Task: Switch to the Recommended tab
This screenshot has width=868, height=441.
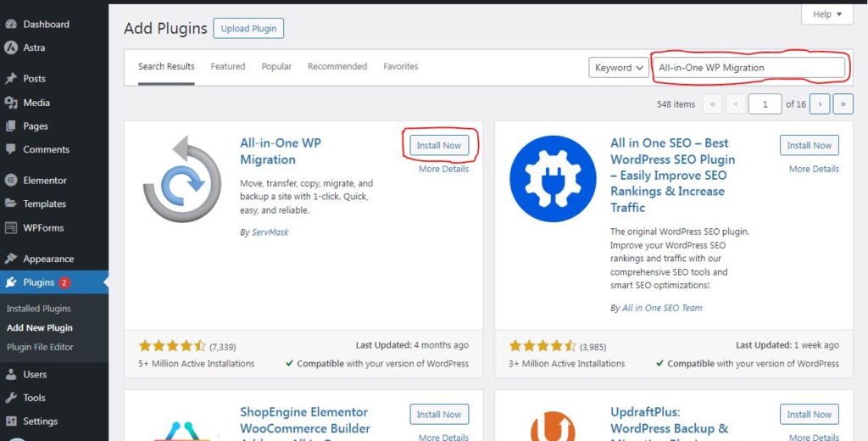Action: [x=337, y=66]
